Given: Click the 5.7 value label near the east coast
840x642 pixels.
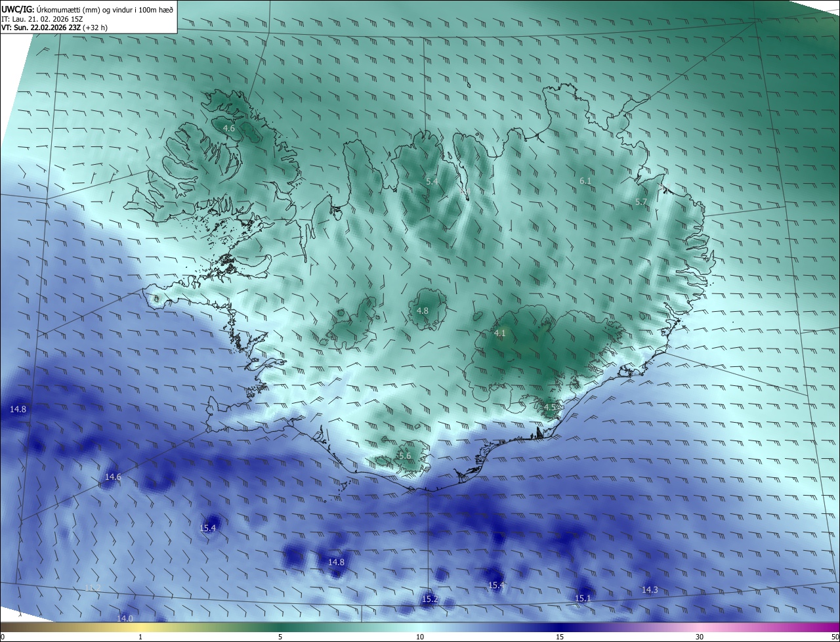Looking at the screenshot, I should click(x=641, y=202).
